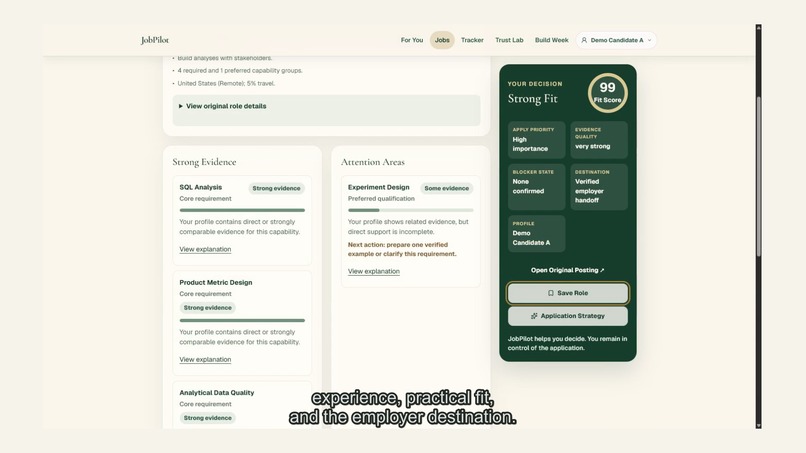Switch to the Tracker tab

[472, 40]
